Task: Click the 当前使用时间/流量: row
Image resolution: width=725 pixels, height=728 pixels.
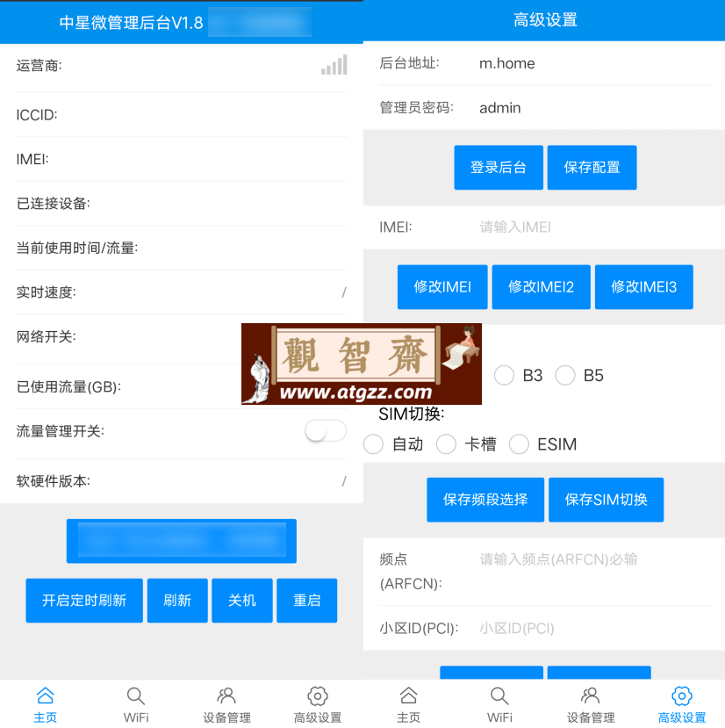Action: point(182,248)
